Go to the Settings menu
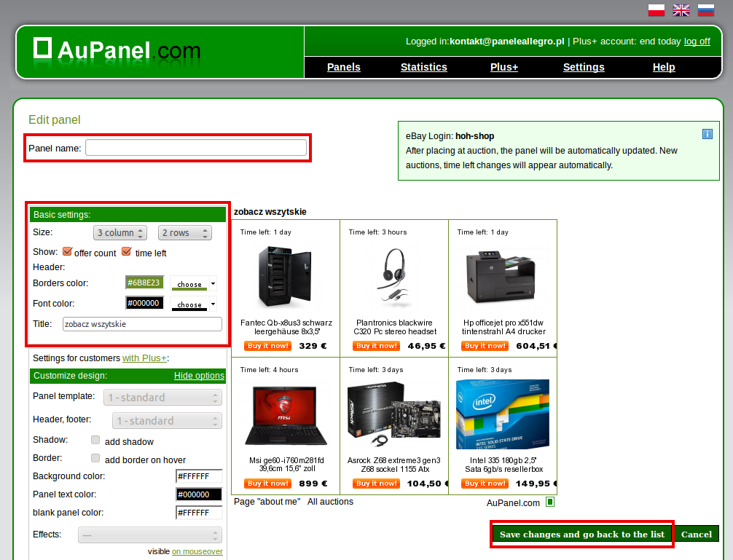Viewport: 733px width, 560px height. [x=584, y=67]
